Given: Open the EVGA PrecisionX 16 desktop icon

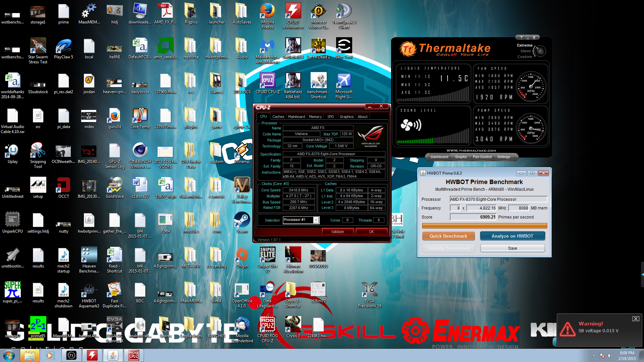Looking at the screenshot, I should [x=369, y=295].
